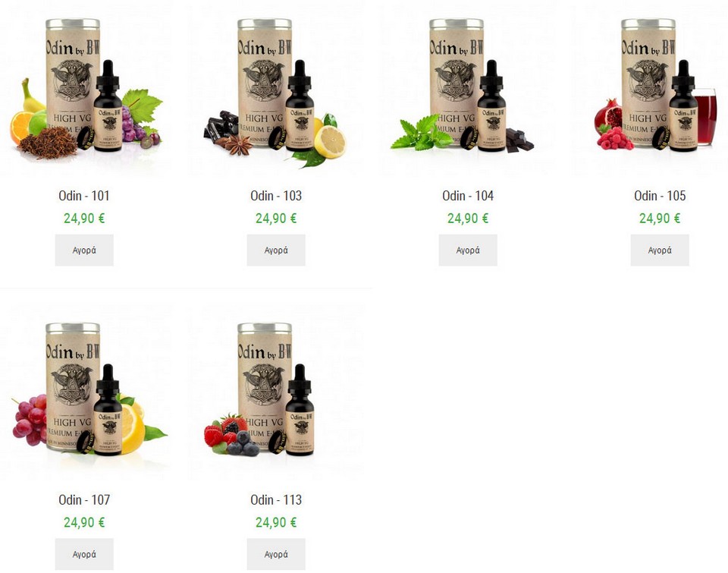
Task: Buy Odin - 103 with Αγορά button
Action: [x=276, y=250]
